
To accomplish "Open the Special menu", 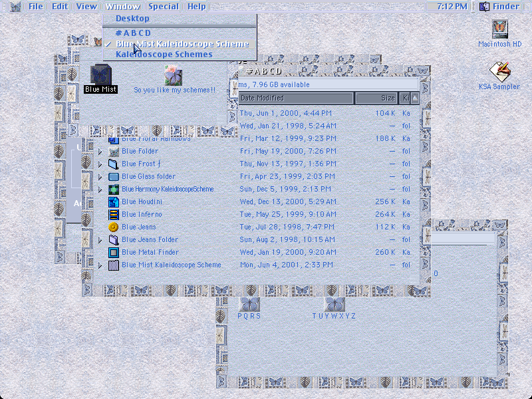I will 163,7.
